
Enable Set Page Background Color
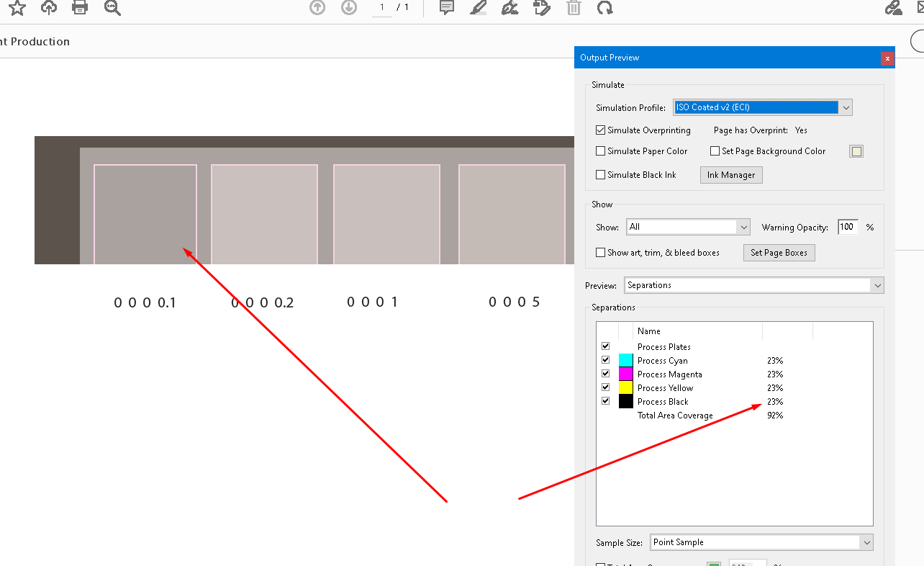point(715,151)
